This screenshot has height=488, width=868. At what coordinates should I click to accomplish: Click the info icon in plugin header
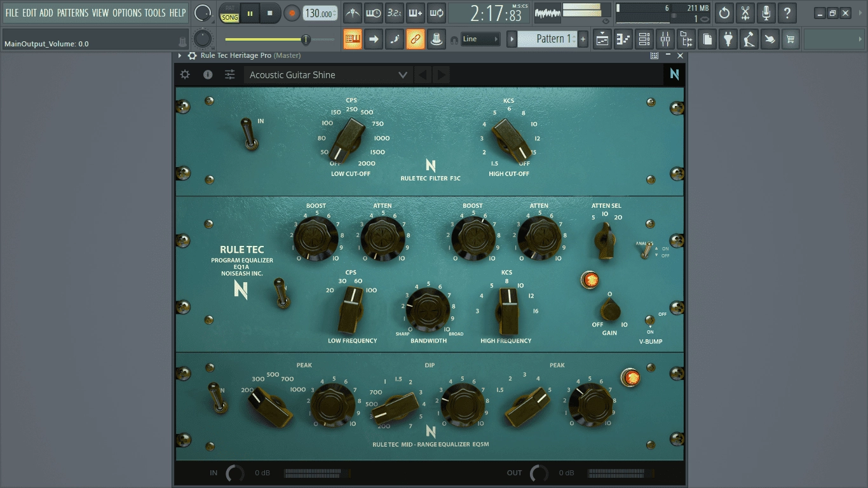[x=208, y=74]
